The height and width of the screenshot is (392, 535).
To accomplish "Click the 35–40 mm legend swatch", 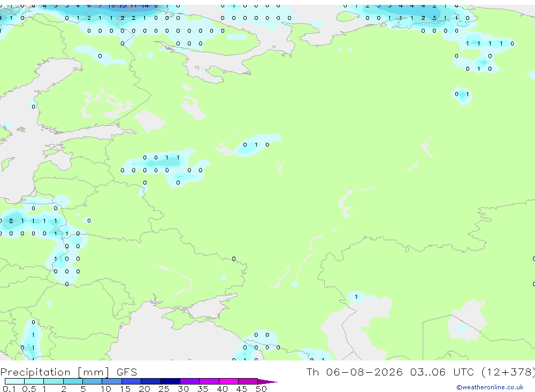I will tap(209, 381).
